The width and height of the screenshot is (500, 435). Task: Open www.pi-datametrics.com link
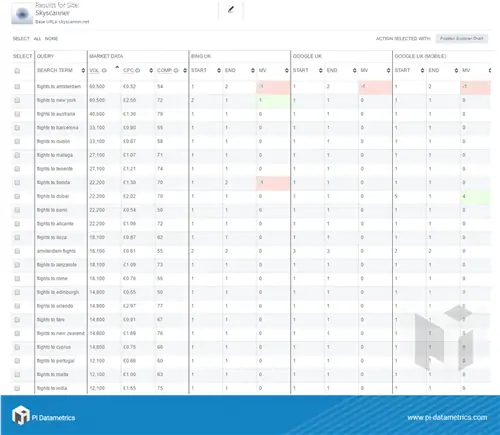(x=447, y=417)
